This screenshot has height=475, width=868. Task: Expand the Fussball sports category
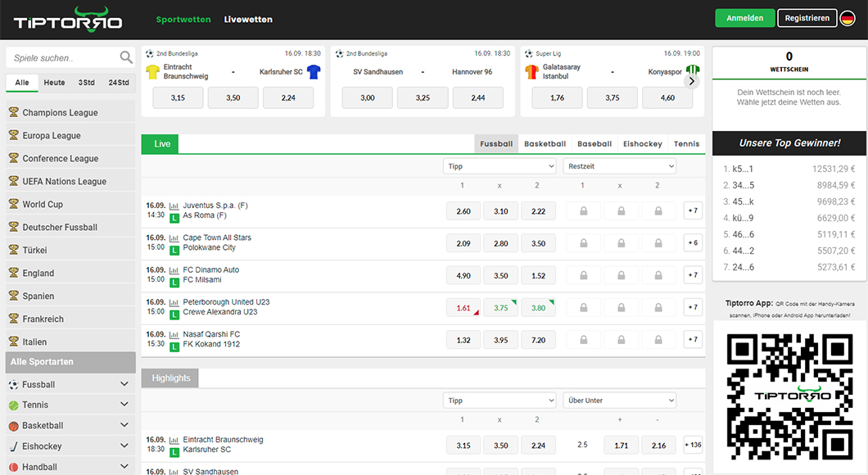pyautogui.click(x=124, y=384)
